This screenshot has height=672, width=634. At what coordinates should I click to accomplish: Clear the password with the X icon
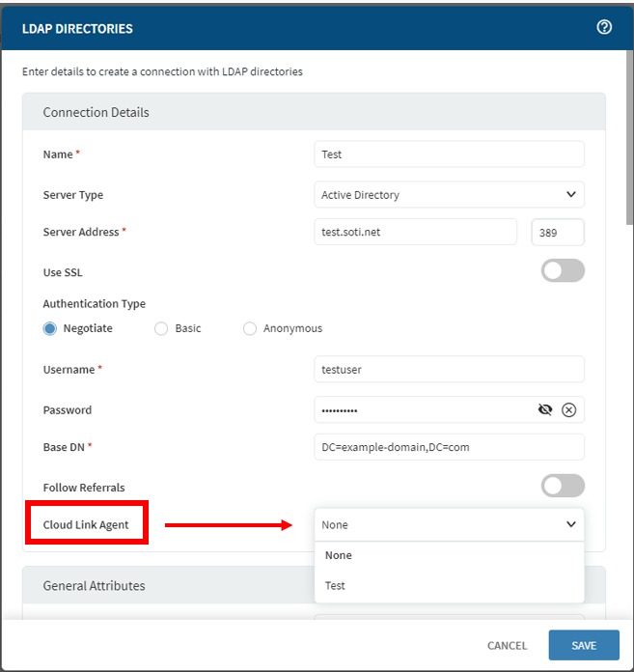[568, 409]
